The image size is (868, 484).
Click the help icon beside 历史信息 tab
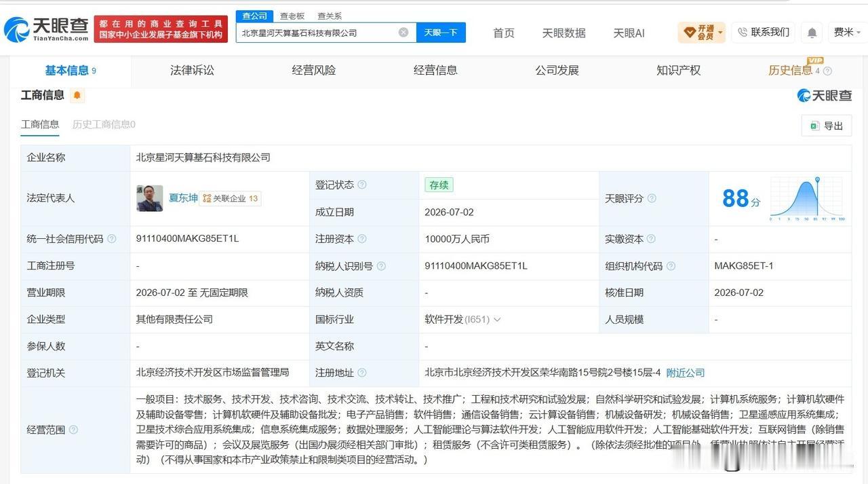[827, 71]
